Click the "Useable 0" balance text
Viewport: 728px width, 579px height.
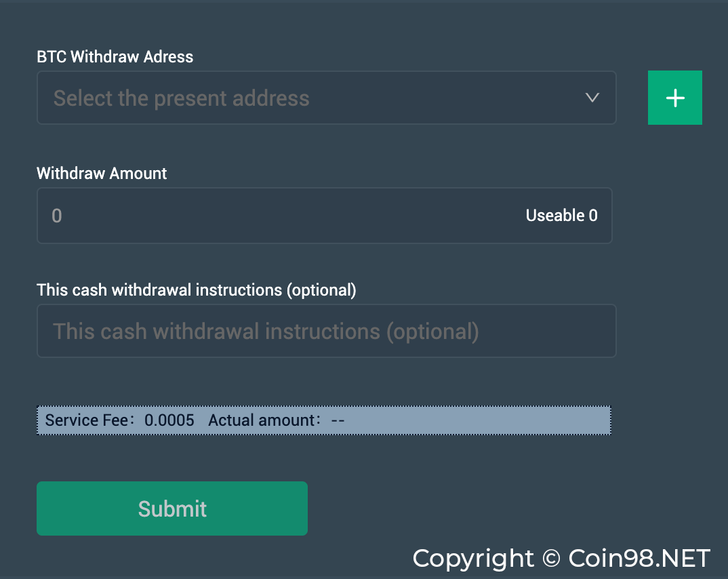point(561,216)
